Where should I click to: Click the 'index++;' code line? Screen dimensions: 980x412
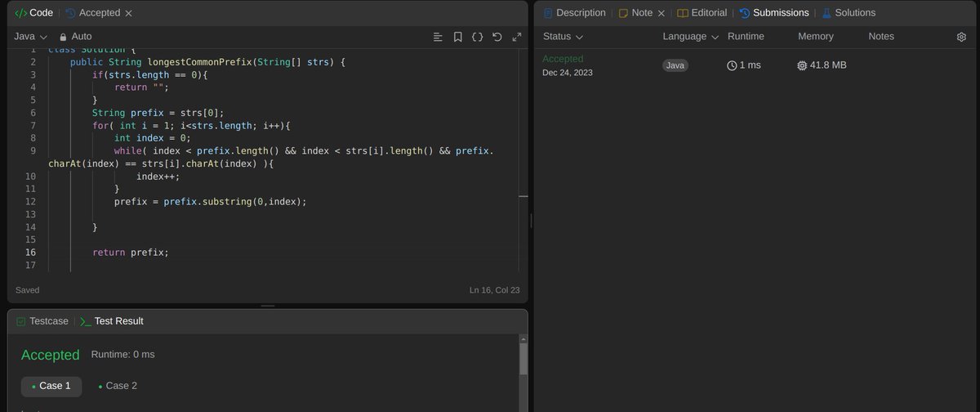158,177
